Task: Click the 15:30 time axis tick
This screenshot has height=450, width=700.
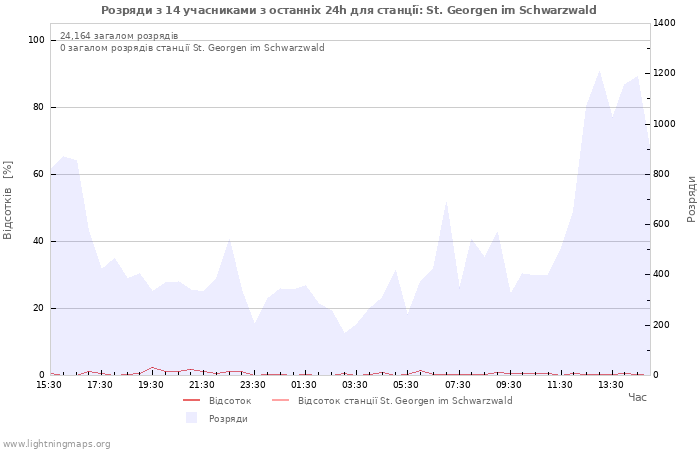Action: (49, 385)
